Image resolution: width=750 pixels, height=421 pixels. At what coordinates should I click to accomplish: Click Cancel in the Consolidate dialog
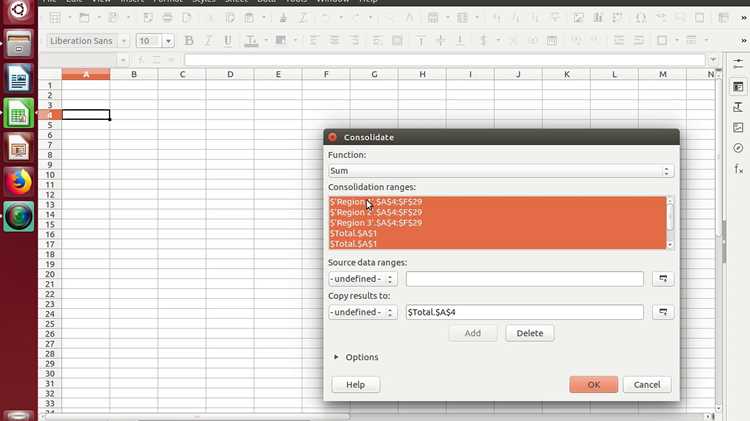[x=647, y=385]
